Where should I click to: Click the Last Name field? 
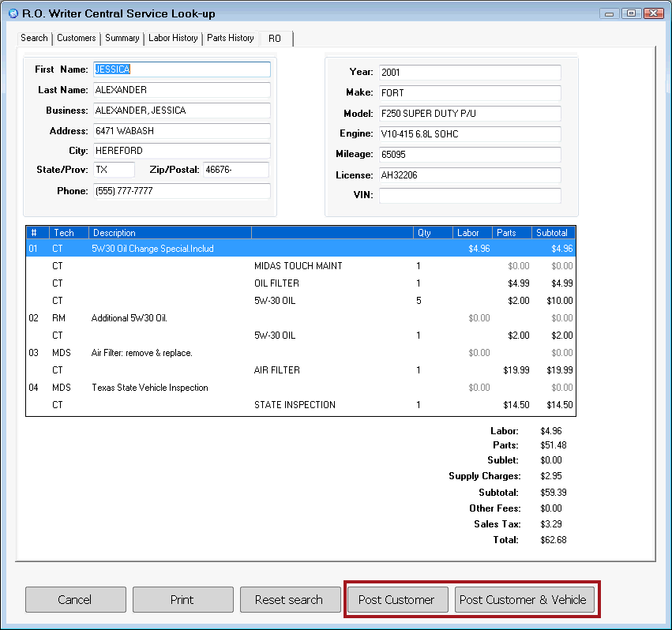(182, 90)
